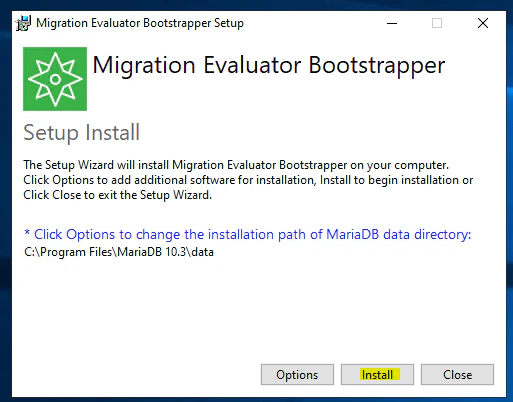
Task: Click the blue MariaDB data directory hint
Action: click(248, 235)
